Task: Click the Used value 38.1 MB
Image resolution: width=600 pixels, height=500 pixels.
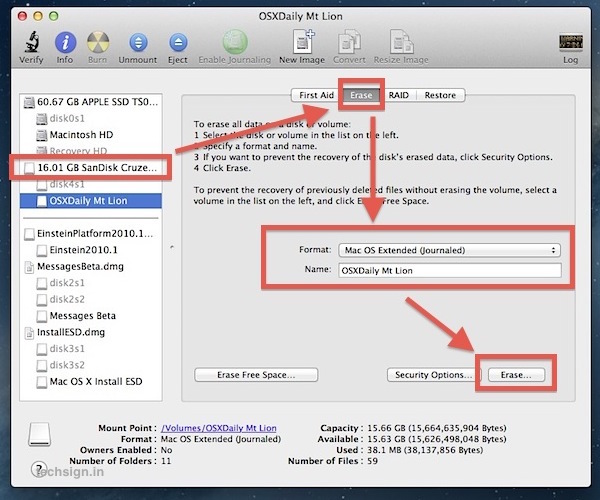Action: pos(425,450)
